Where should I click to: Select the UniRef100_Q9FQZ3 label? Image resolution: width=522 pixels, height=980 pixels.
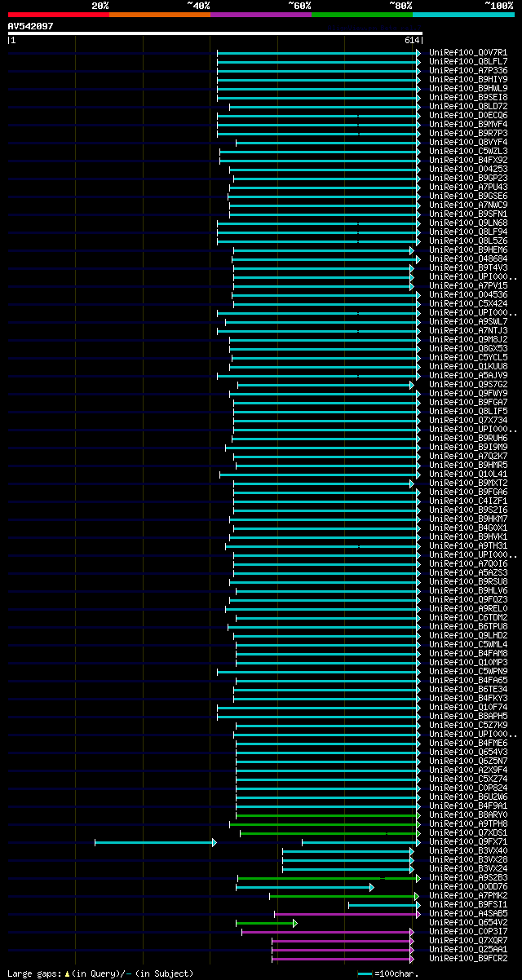click(x=468, y=599)
